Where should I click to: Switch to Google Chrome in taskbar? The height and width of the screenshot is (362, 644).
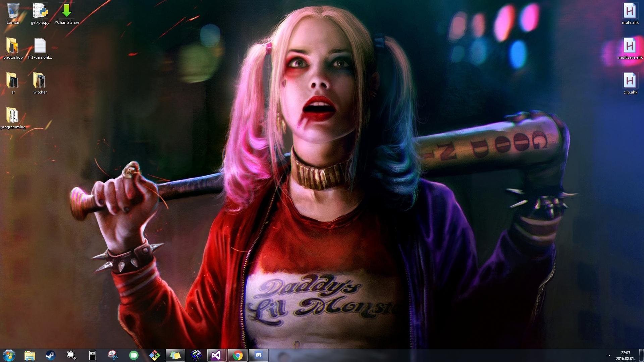[x=238, y=355]
